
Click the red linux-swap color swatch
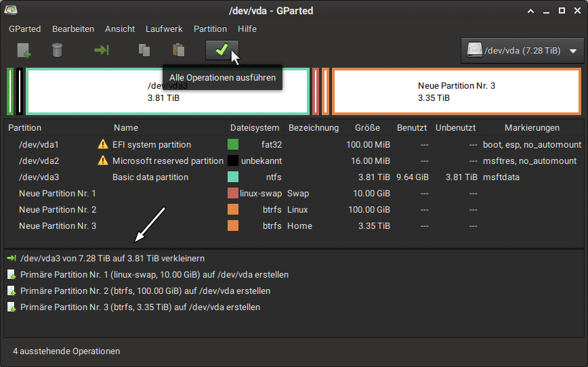pyautogui.click(x=233, y=194)
